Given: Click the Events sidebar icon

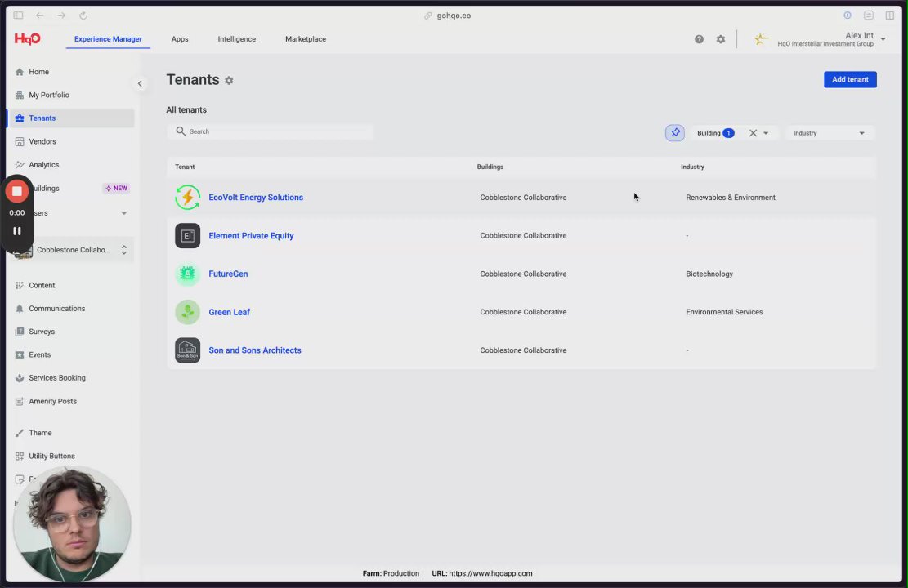Looking at the screenshot, I should click(20, 354).
